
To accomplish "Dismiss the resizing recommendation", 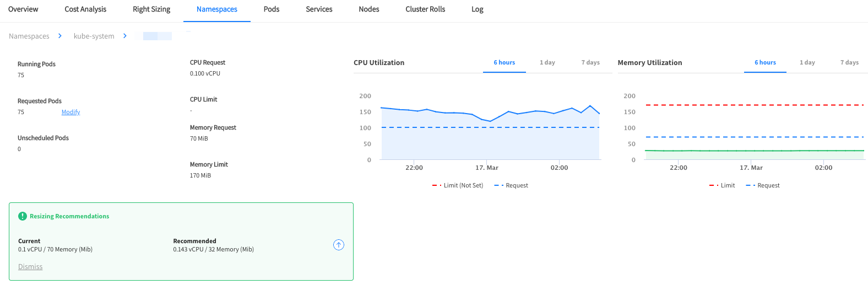I will coord(30,267).
